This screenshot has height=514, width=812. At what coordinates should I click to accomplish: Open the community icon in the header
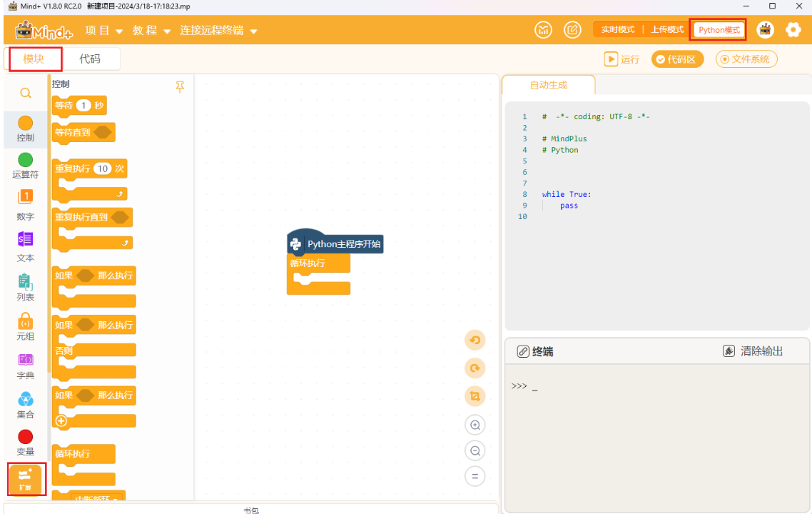(x=543, y=30)
